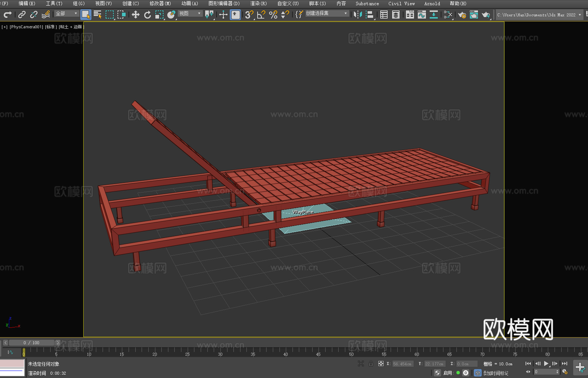Click the Go to Start playback button
588x378 pixels.
(528, 364)
